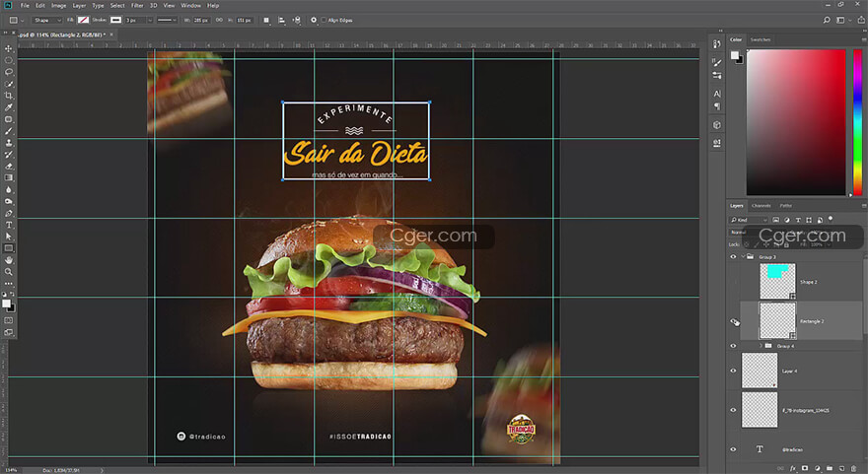Select the Healing Brush tool
Viewport: 868px width, 474px height.
pos(8,119)
